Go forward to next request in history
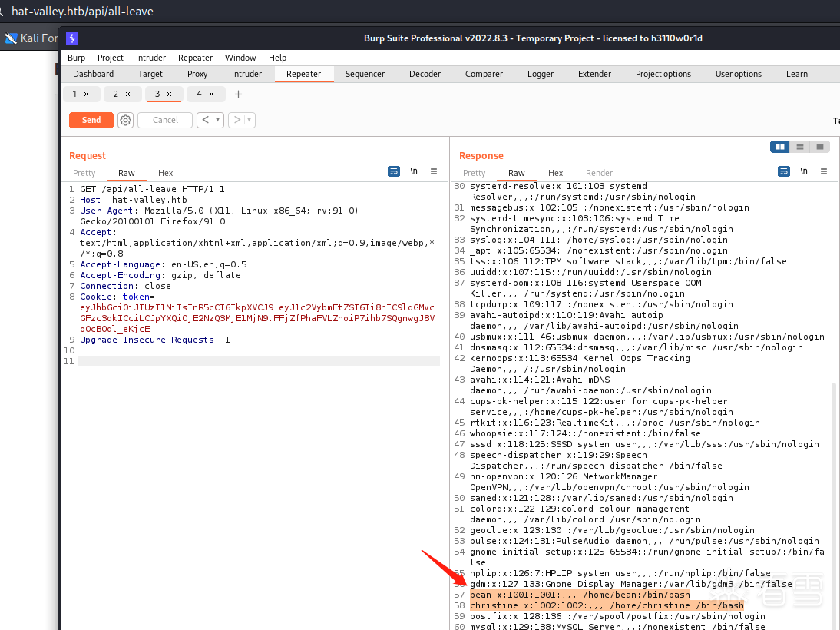Screen dimensions: 840x630 236,120
